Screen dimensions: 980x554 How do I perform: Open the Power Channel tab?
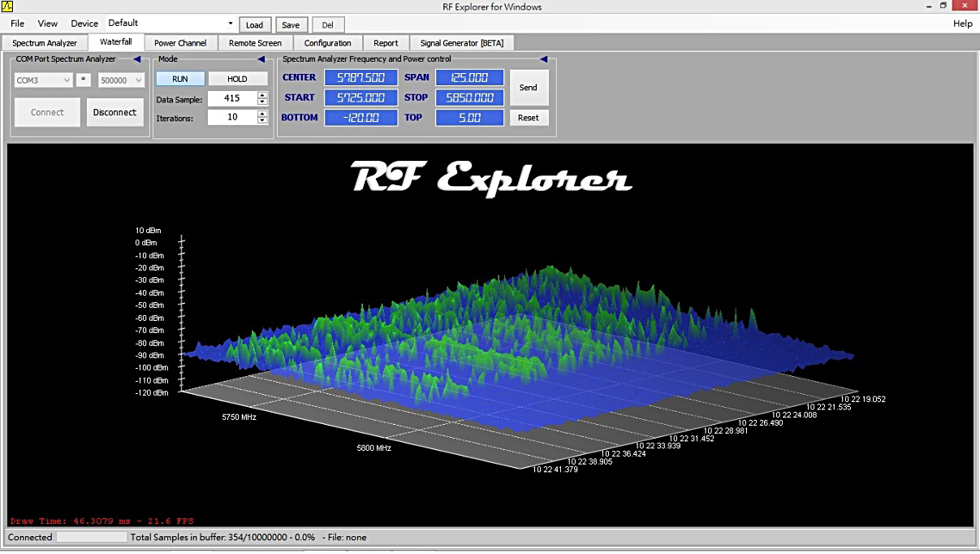(180, 43)
